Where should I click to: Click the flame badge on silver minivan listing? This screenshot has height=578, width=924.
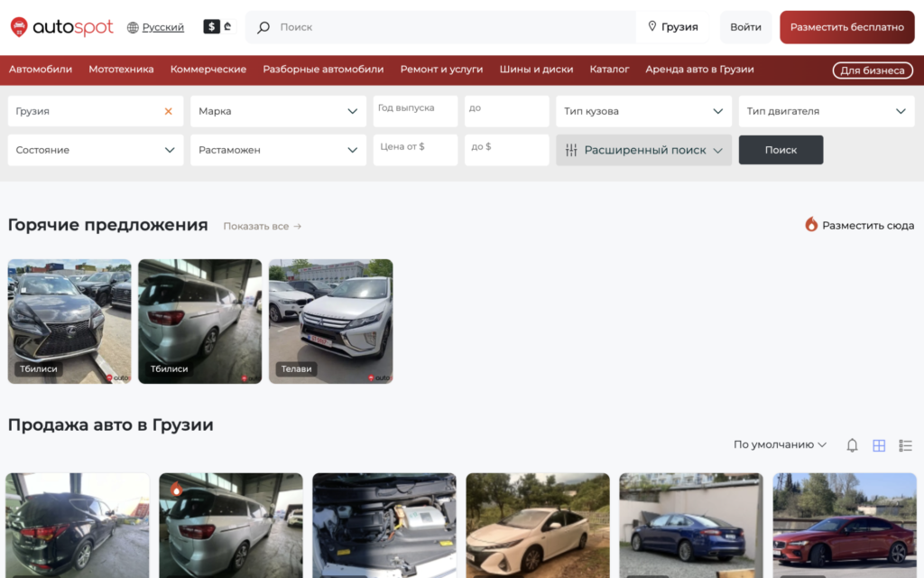tap(176, 489)
